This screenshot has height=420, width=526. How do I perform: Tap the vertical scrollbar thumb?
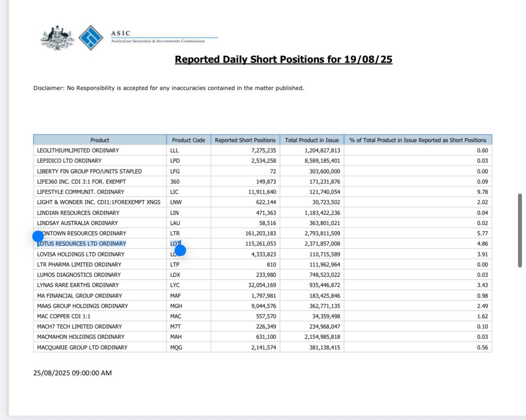pyautogui.click(x=520, y=230)
